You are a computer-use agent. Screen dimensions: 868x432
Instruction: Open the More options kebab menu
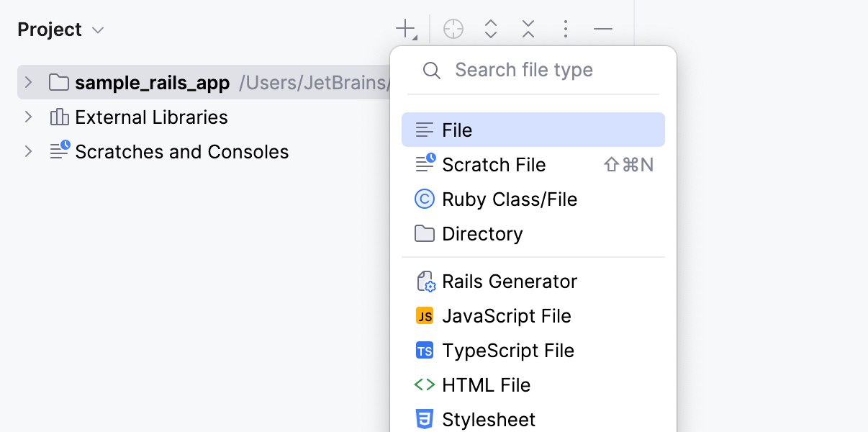point(566,29)
